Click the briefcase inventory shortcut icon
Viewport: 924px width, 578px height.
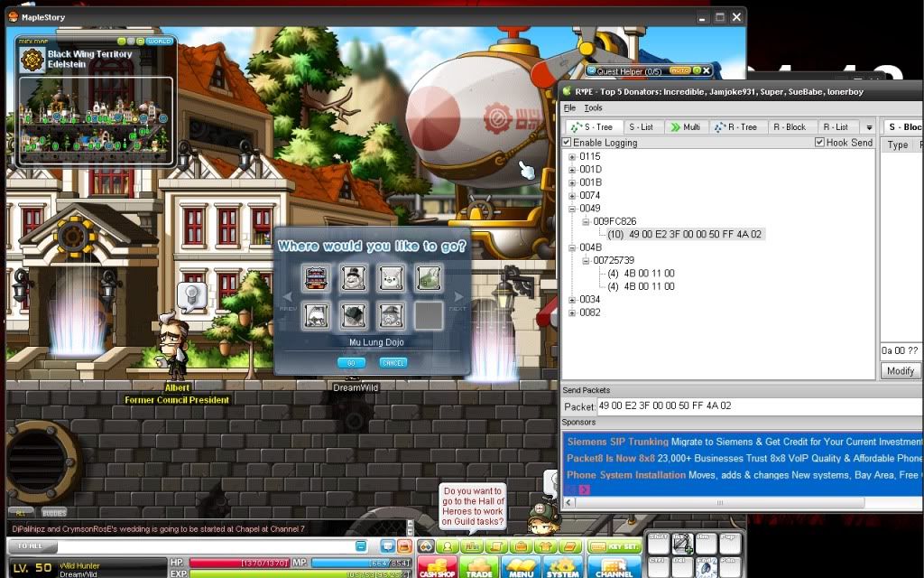click(x=521, y=546)
